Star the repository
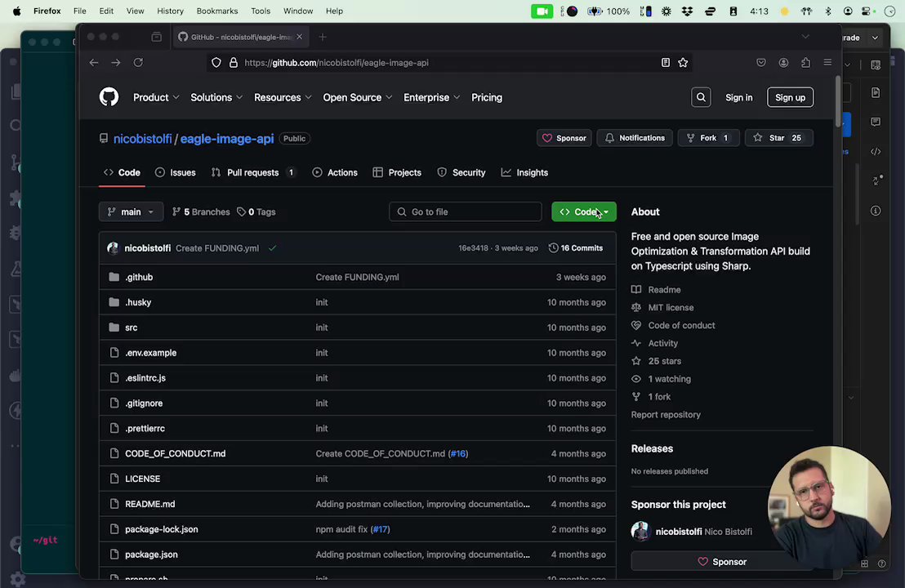This screenshot has height=588, width=905. [778, 138]
